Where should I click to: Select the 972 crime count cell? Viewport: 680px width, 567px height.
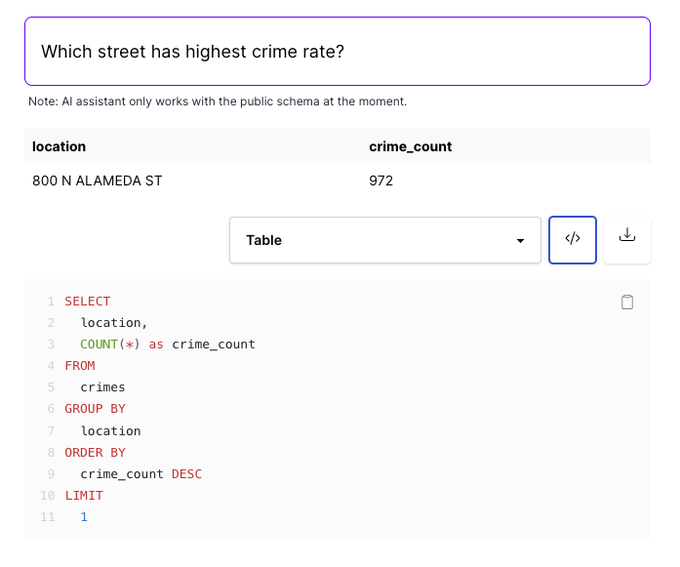pos(381,181)
